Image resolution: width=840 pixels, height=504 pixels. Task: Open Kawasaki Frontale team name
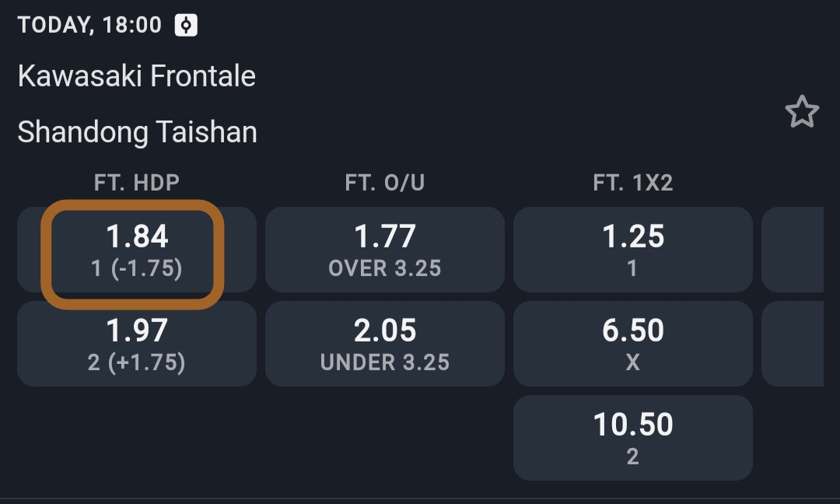pos(136,76)
